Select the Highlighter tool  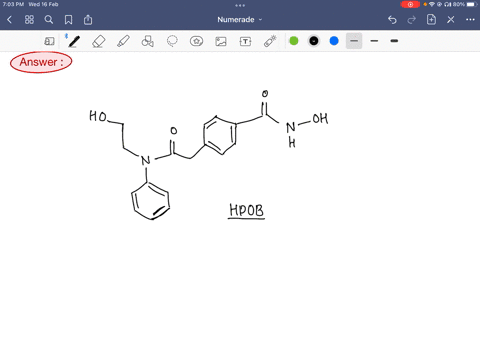(x=123, y=41)
